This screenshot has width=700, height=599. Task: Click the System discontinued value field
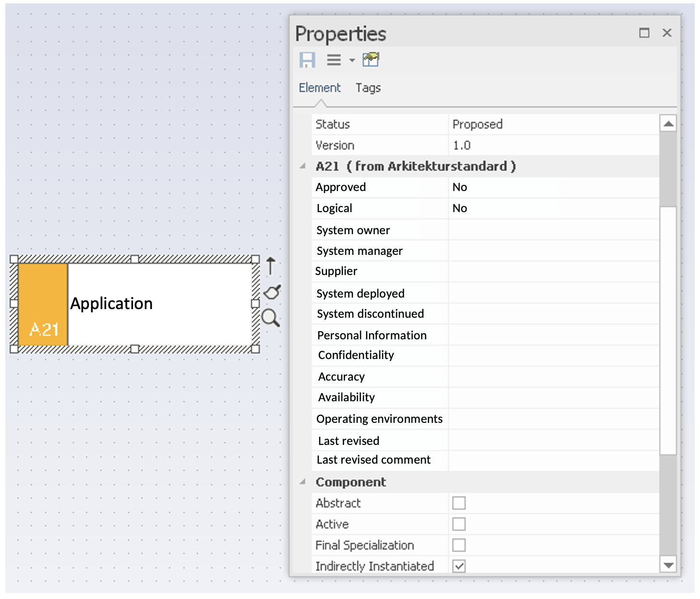click(554, 314)
